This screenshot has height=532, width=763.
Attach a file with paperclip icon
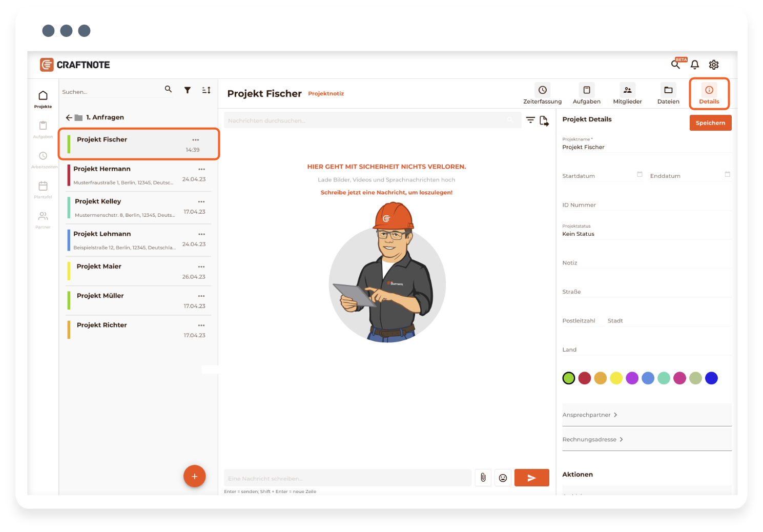tap(483, 478)
